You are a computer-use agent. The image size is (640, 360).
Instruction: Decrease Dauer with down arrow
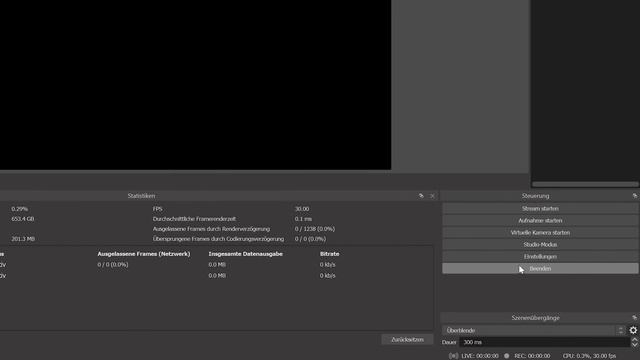click(635, 345)
